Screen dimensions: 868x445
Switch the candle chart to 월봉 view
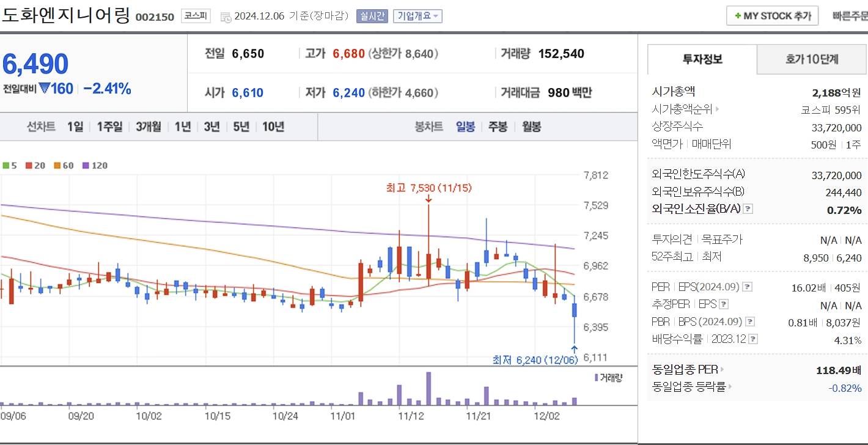pyautogui.click(x=531, y=127)
